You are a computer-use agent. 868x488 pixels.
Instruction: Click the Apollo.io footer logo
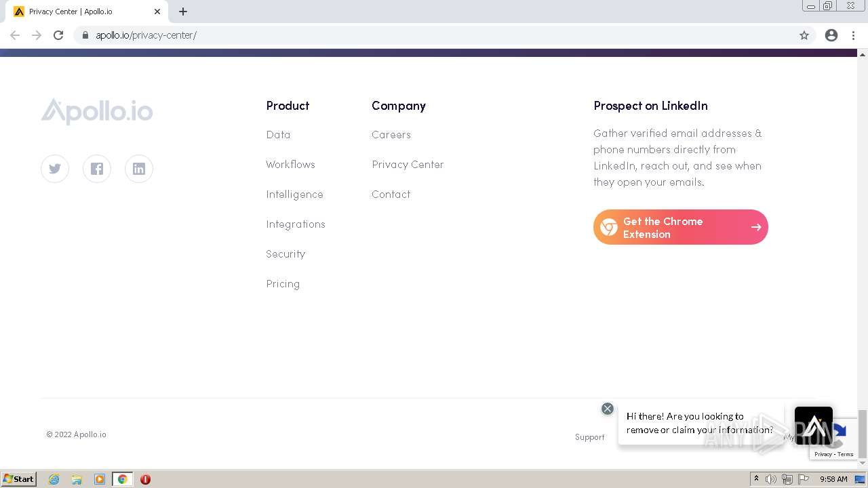coord(97,111)
